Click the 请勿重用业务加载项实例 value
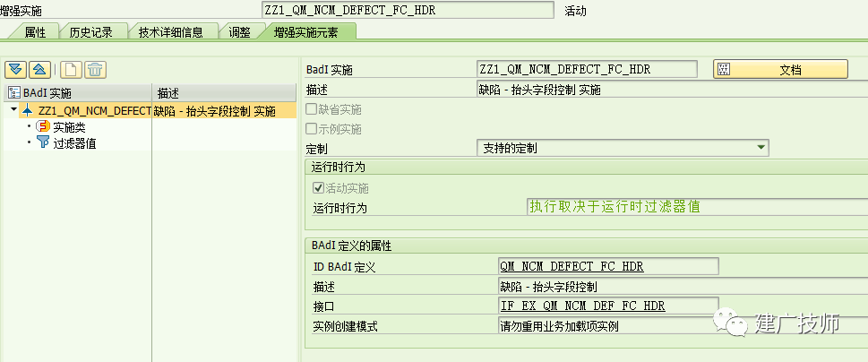The height and width of the screenshot is (362, 868). click(x=559, y=326)
